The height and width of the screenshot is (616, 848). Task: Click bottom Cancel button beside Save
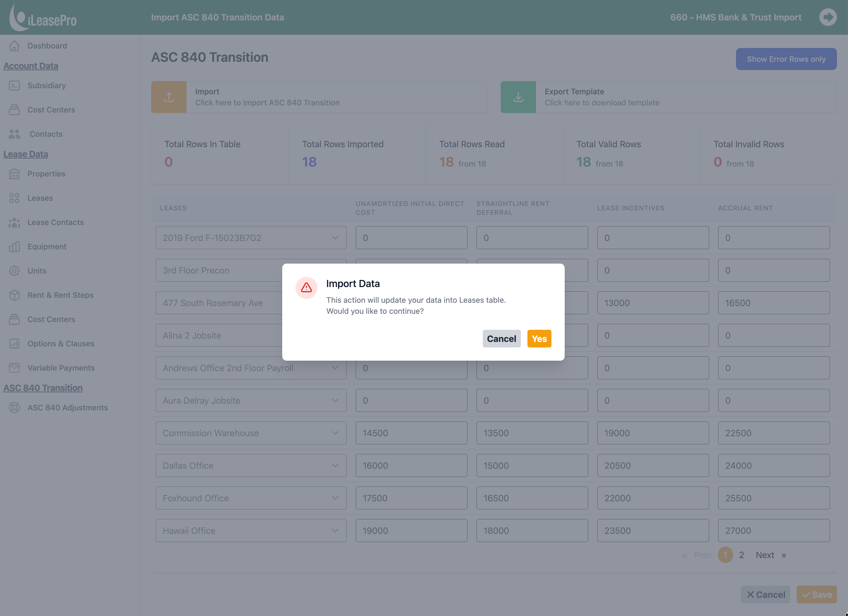tap(765, 594)
